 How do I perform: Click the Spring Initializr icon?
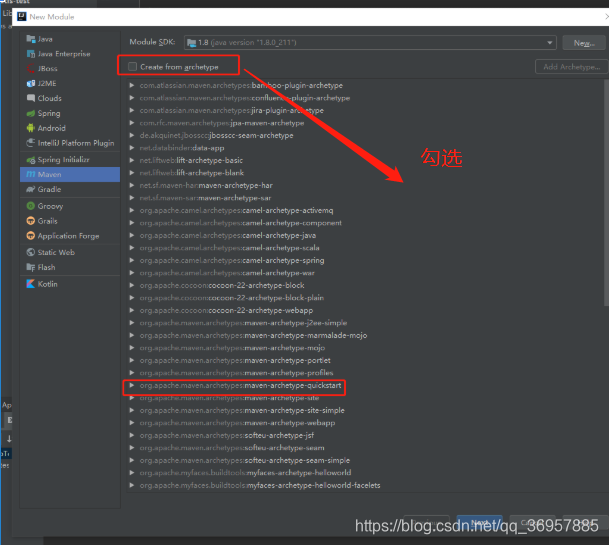point(31,160)
